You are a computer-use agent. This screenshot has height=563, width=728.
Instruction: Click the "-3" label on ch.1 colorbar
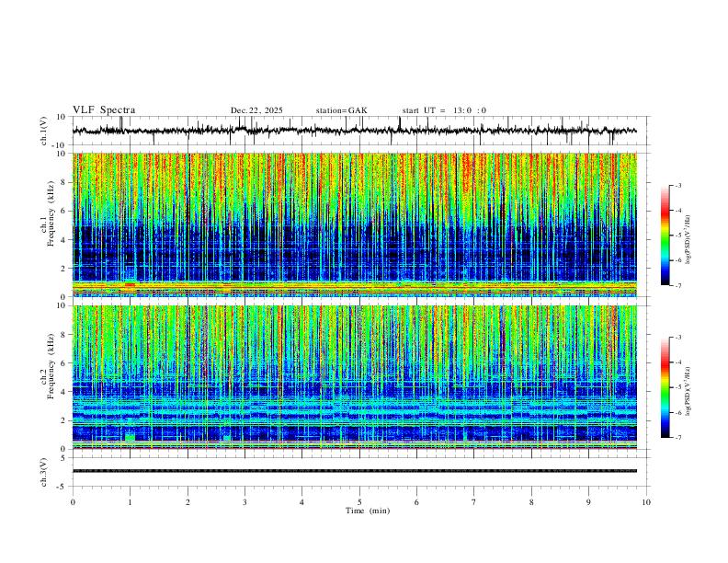[x=677, y=185]
